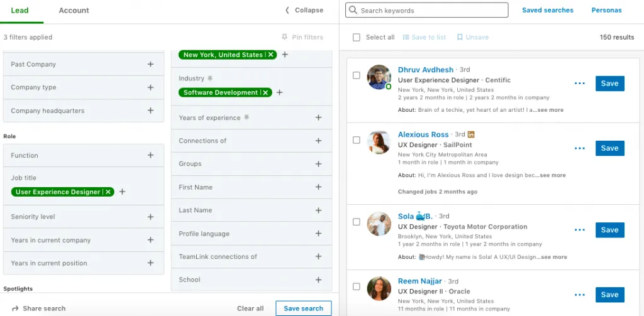Switch to the Account tab
Viewport: 644px width, 316px height.
coord(74,11)
